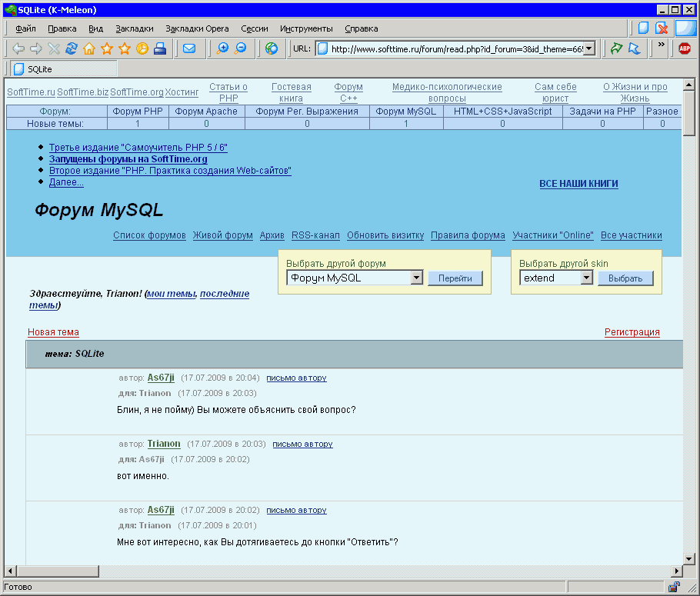Screen dimensions: 700x596
Task: Open the Файл menu
Action: (25, 28)
